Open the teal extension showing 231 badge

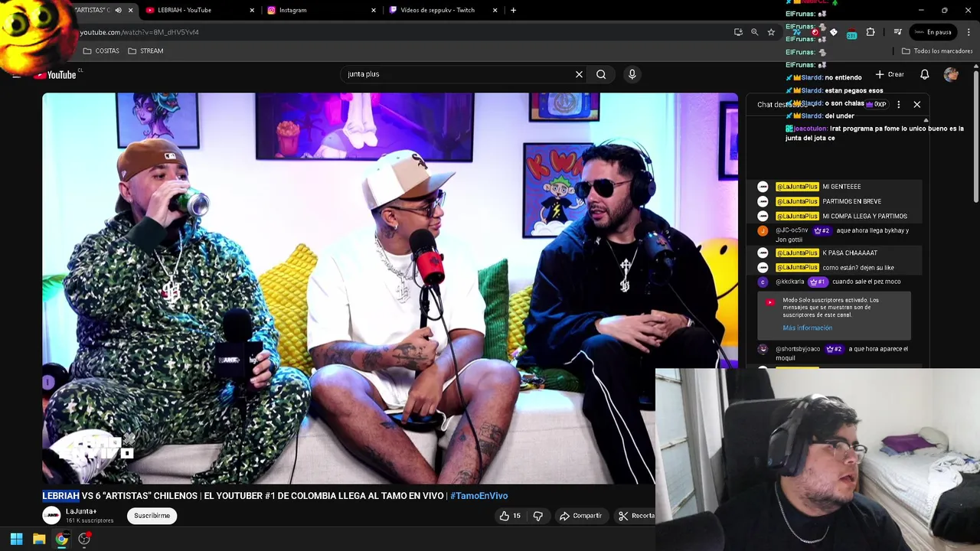[851, 33]
